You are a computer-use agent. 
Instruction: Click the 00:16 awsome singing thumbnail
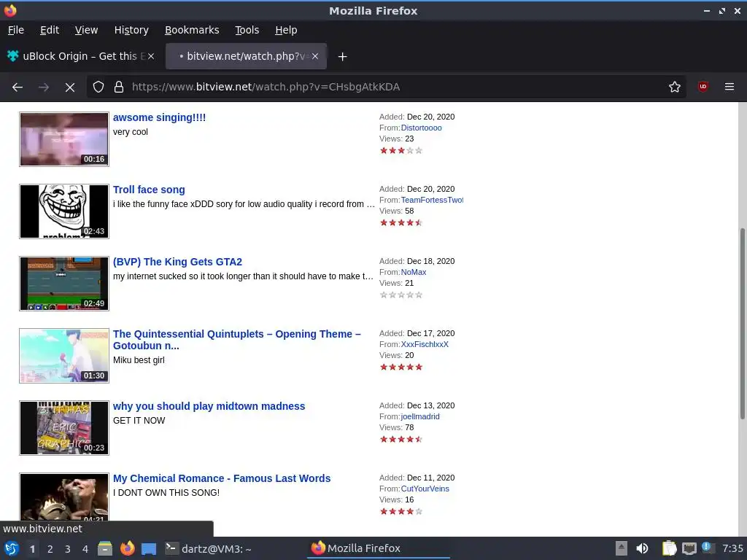(x=64, y=139)
